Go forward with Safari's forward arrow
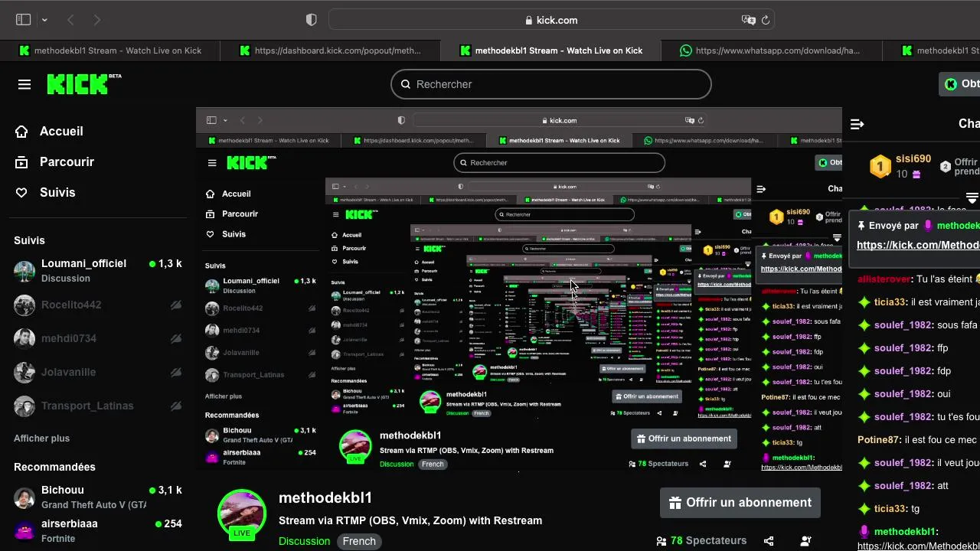Screen dimensions: 980x551 click(97, 20)
